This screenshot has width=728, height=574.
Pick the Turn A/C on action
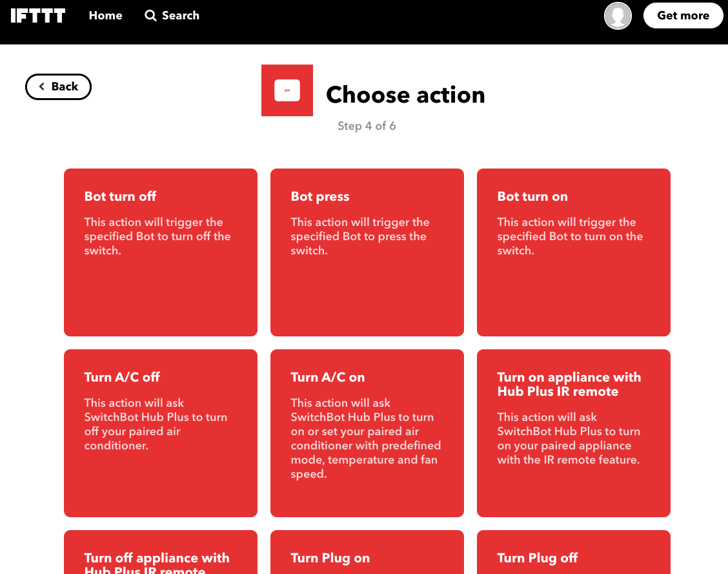pyautogui.click(x=367, y=433)
